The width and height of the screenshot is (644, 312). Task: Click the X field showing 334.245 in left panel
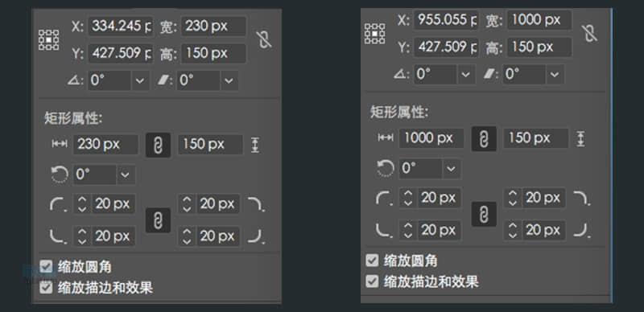tap(121, 27)
